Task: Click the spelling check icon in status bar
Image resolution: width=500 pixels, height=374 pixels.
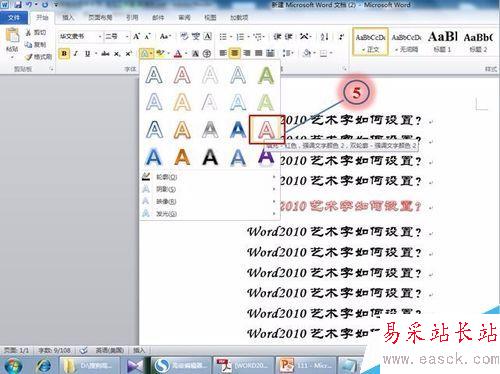Action: tap(83, 350)
